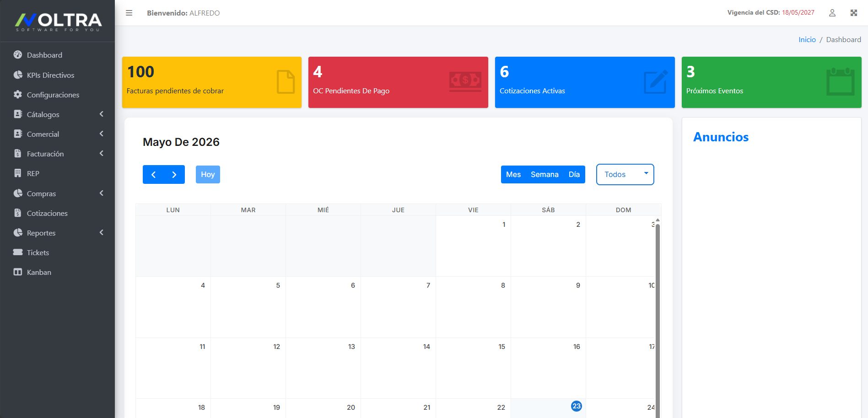Click the REP building icon
Screen dimensions: 868x418
(18, 173)
